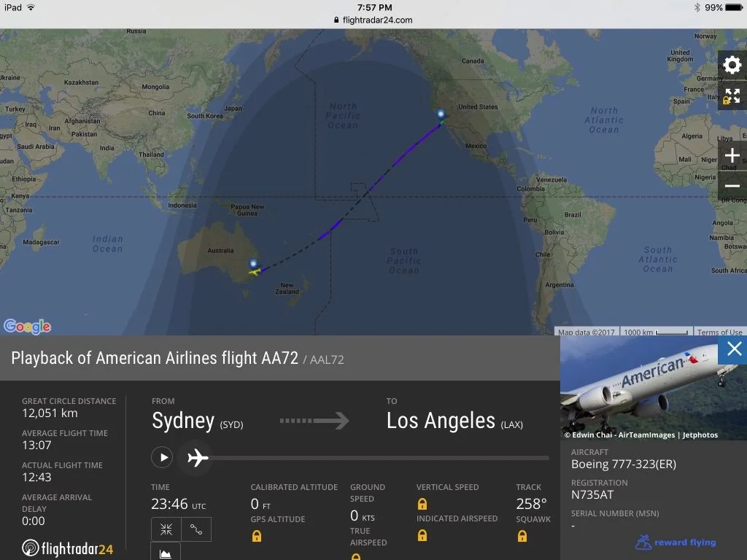Zoom out on the map
Viewport: 747px width, 560px height.
(732, 186)
